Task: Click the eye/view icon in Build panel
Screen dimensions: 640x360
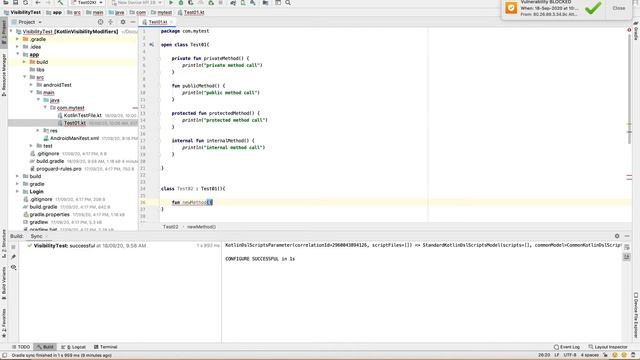Action: [13, 267]
